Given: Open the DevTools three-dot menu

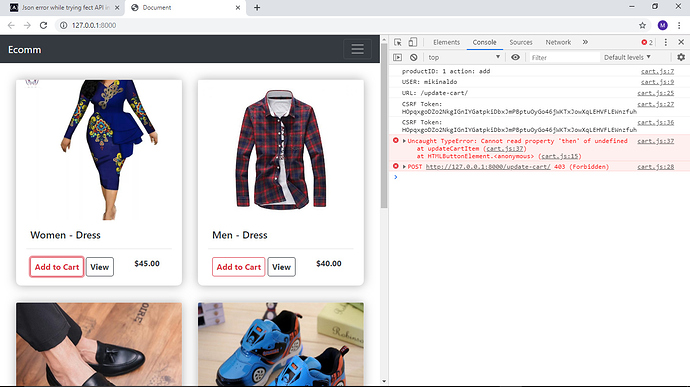Looking at the screenshot, I should [665, 42].
